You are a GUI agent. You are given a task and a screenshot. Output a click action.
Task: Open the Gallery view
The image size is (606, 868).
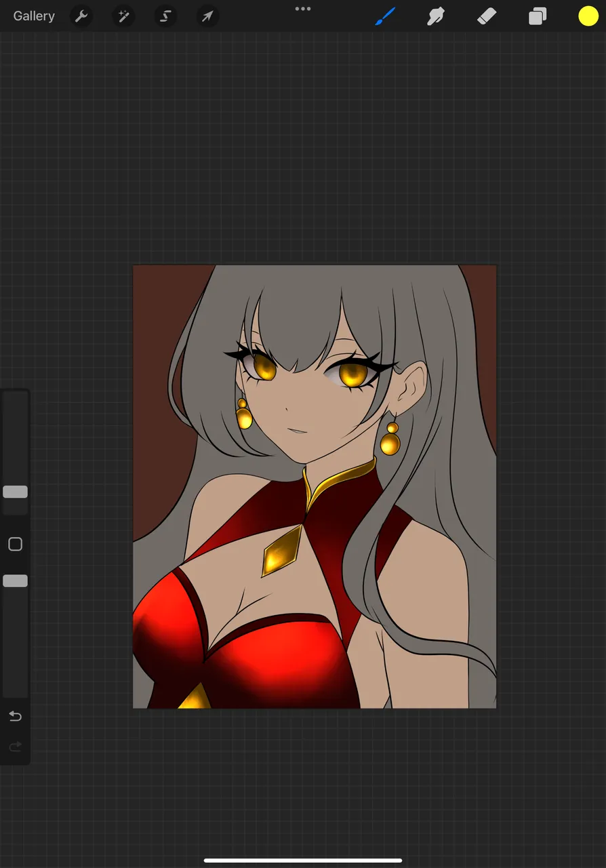[x=34, y=16]
